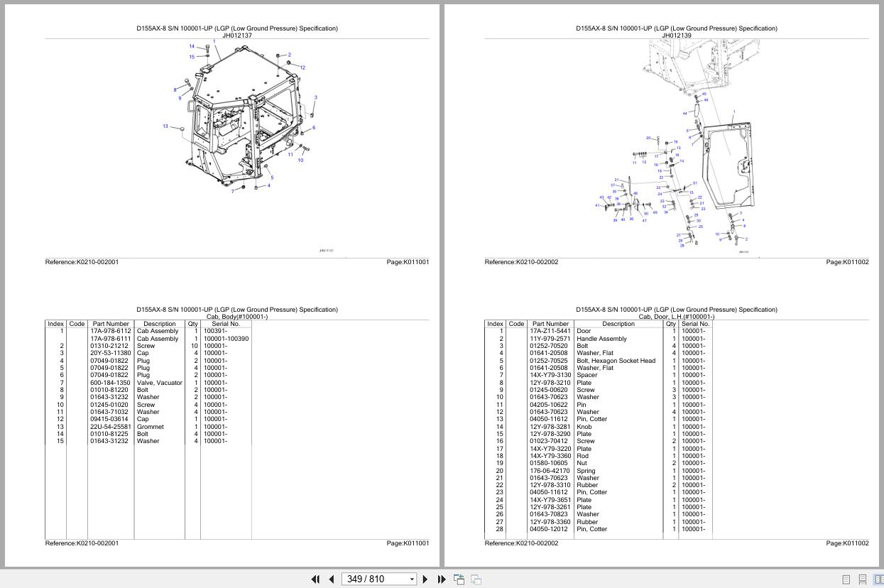Select the facing two-page view icon
Image resolution: width=884 pixels, height=588 pixels.
pos(878,579)
